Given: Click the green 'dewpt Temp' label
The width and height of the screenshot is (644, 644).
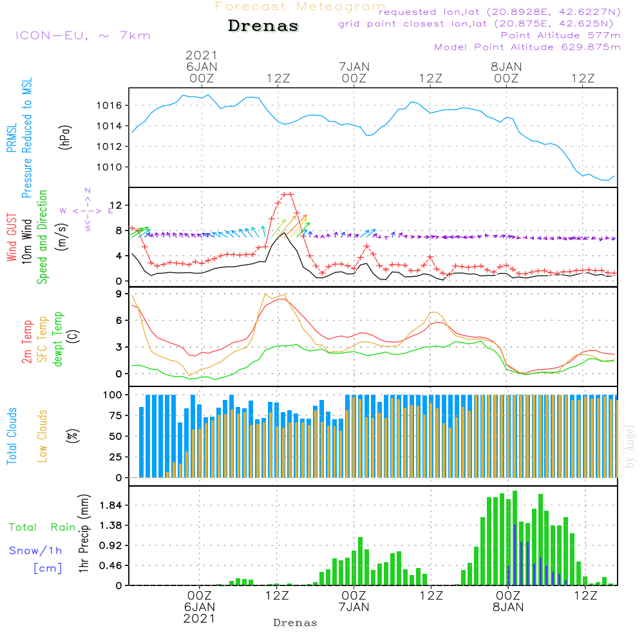Looking at the screenshot, I should (x=58, y=339).
